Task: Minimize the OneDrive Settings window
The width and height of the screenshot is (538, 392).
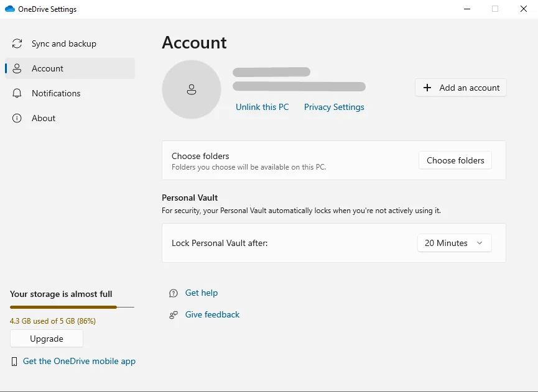Action: (x=467, y=9)
